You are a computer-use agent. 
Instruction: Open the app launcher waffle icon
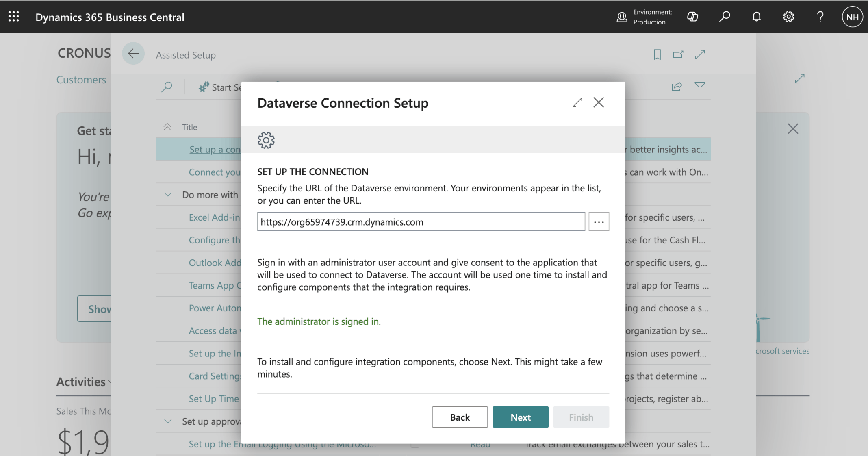(x=13, y=17)
